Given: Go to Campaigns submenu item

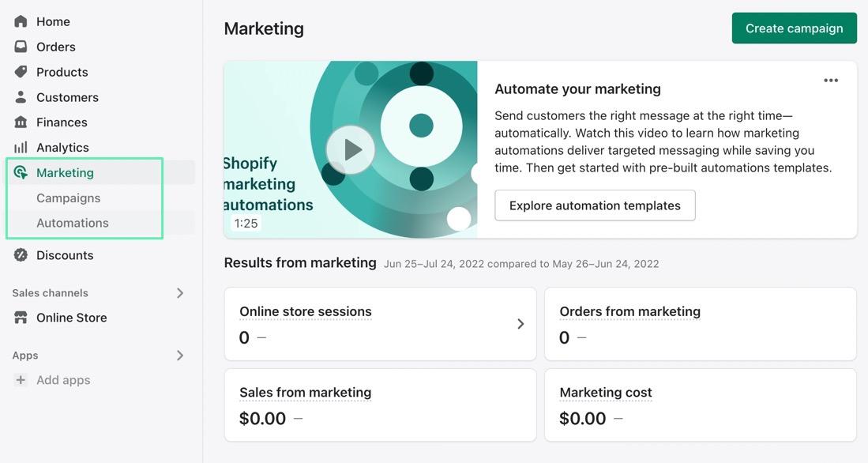Looking at the screenshot, I should pos(69,198).
